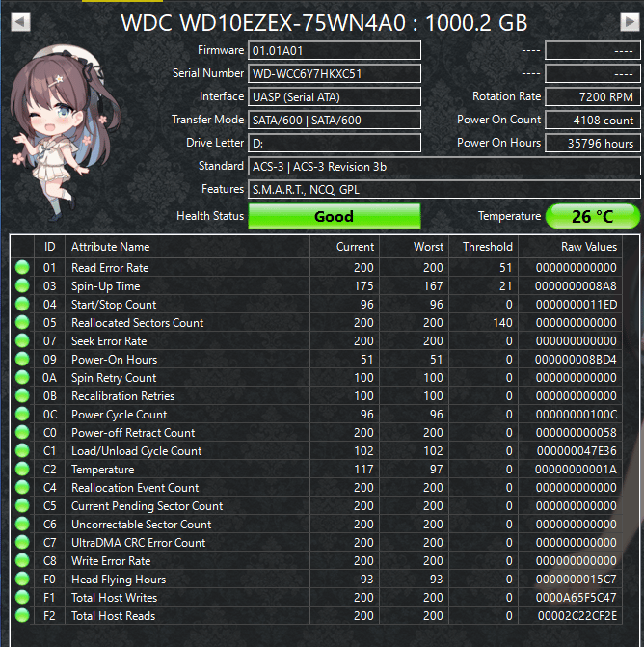Click green status dot for Total Host Writes
This screenshot has width=644, height=647.
click(x=22, y=597)
